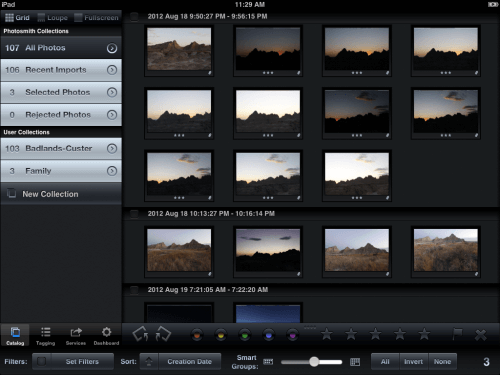The image size is (500, 375).
Task: Open the Selected Photos collection
Action: coord(61,92)
